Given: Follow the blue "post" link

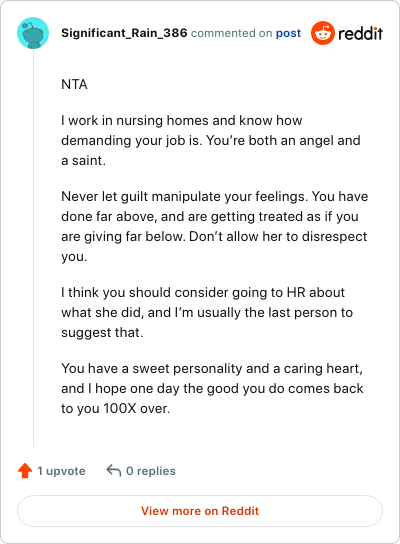Looking at the screenshot, I should pos(288,33).
